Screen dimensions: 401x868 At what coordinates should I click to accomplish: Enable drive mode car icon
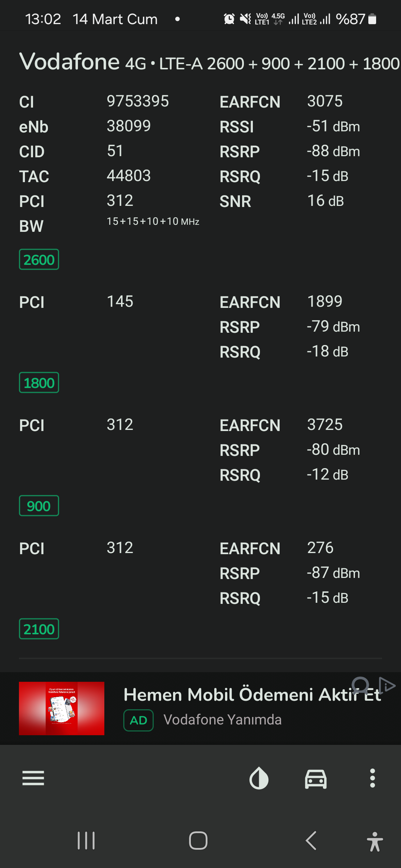(x=316, y=778)
